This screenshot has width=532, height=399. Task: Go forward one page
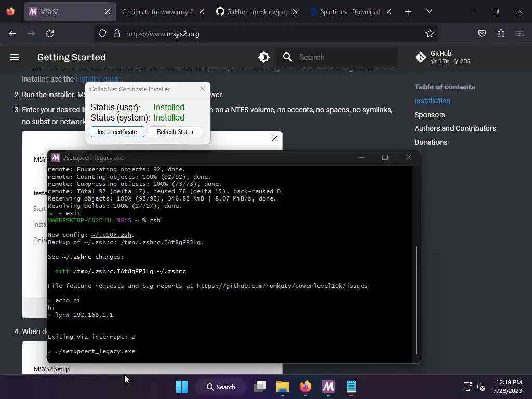point(31,34)
